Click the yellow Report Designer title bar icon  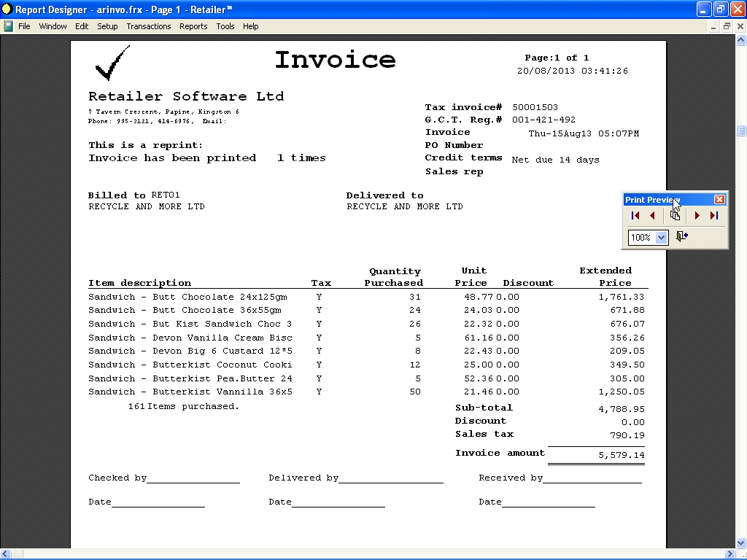point(7,9)
